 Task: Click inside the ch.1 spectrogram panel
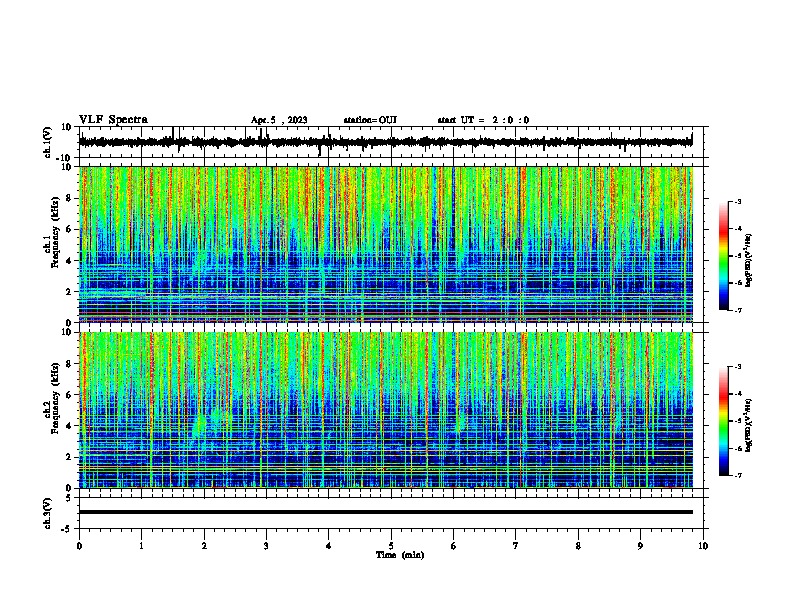point(386,244)
